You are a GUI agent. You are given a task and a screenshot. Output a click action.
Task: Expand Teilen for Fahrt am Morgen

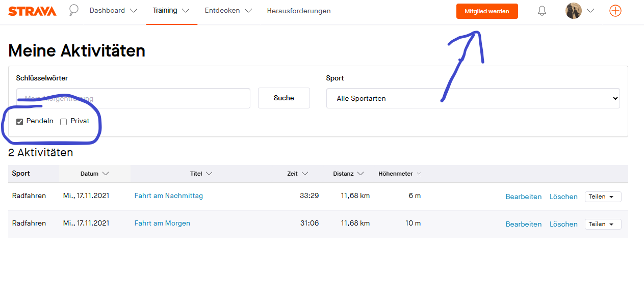[x=603, y=224]
